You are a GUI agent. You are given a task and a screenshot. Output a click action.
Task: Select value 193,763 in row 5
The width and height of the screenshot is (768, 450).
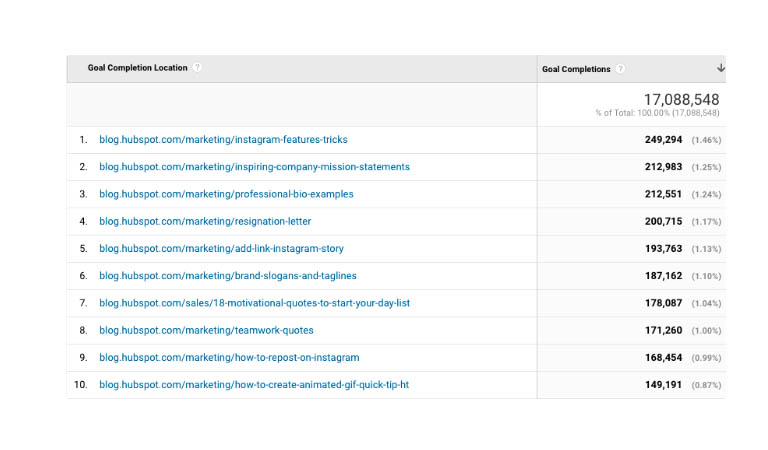click(663, 249)
